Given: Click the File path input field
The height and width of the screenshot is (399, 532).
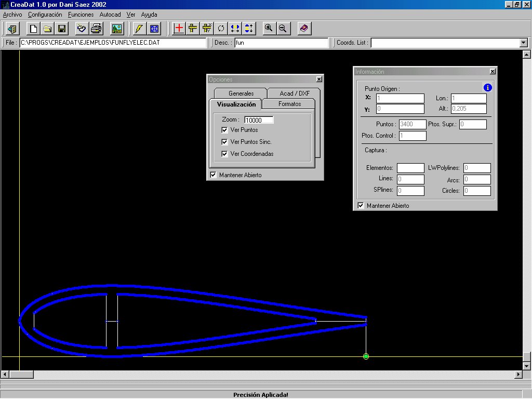Looking at the screenshot, I should (113, 43).
